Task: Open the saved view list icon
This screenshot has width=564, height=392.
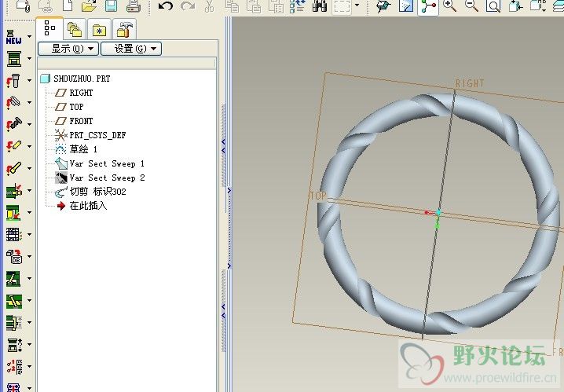Action: point(538,5)
